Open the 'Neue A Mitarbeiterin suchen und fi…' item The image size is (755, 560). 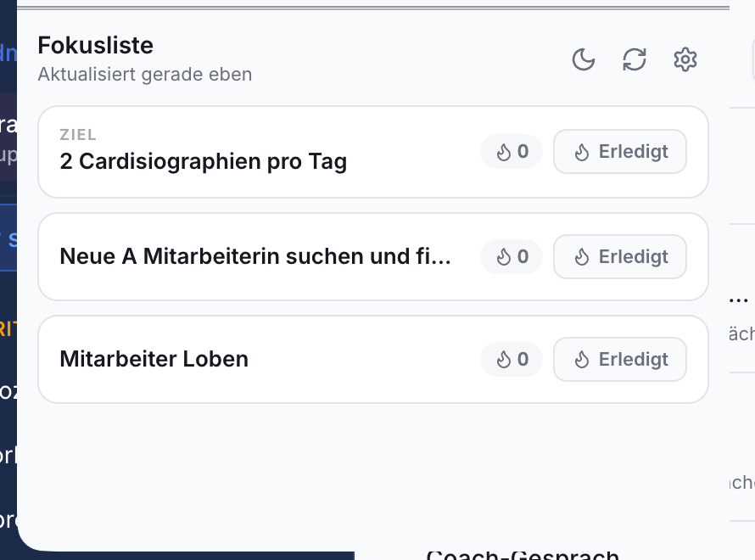coord(255,256)
